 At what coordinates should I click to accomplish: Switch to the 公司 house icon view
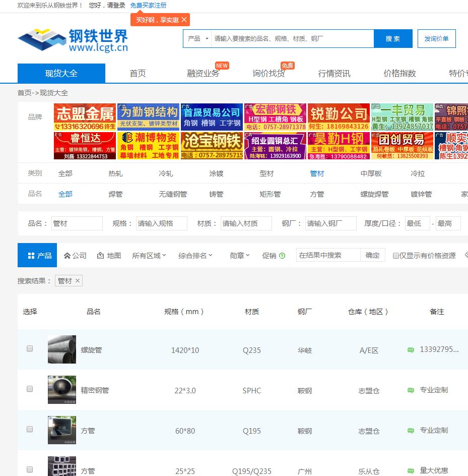(x=75, y=256)
